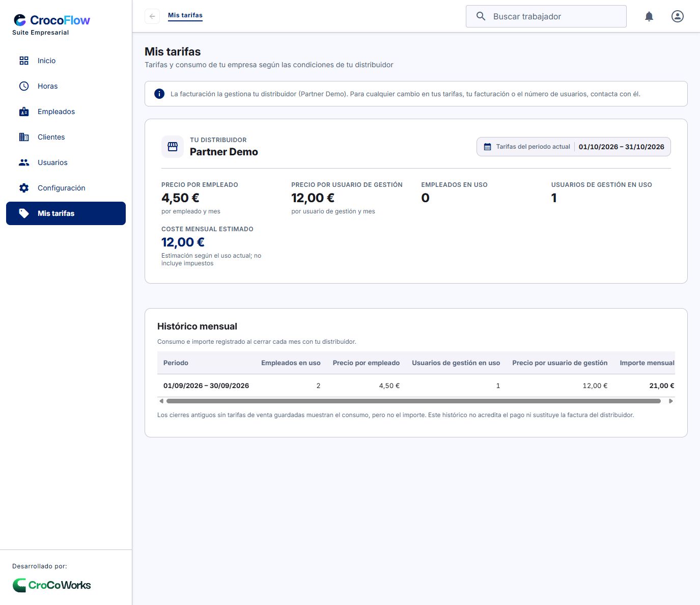700x605 pixels.
Task: Click the calendar icon in period chip
Action: point(487,147)
